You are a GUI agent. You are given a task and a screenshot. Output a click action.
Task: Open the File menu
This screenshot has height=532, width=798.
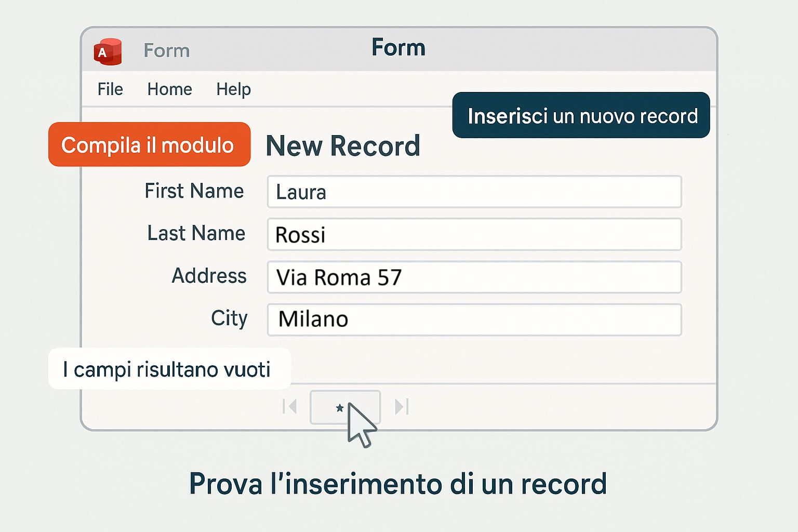tap(110, 89)
